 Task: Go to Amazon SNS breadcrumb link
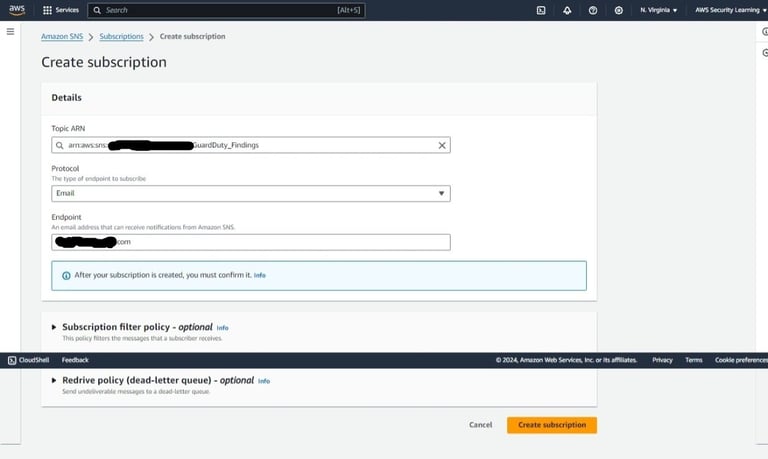tap(62, 36)
